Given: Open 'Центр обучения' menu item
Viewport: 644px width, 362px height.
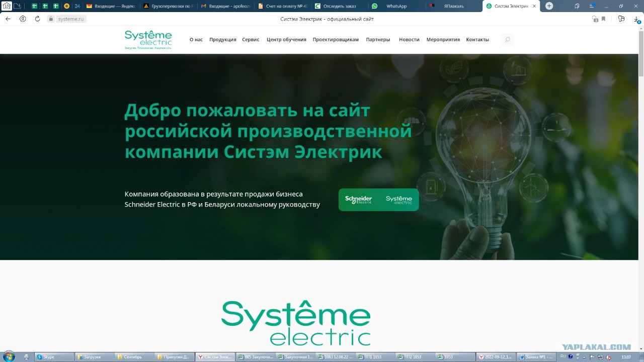Looking at the screenshot, I should coord(286,40).
